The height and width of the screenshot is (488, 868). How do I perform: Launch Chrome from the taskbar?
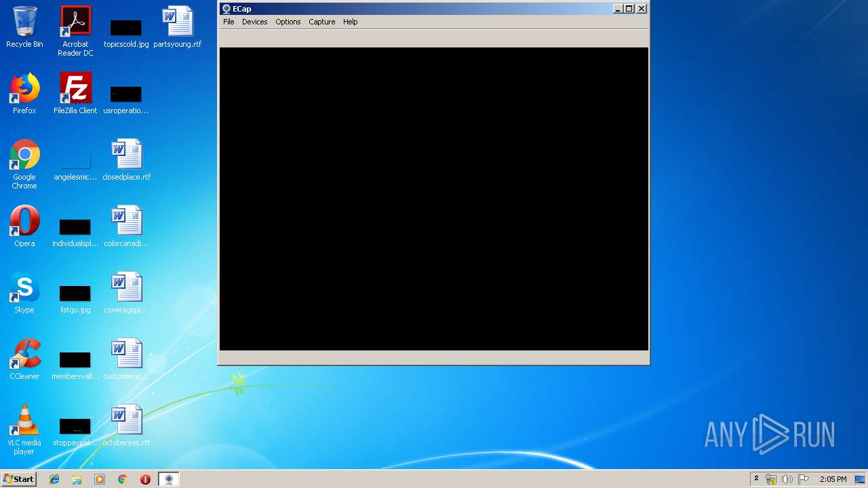[x=122, y=479]
